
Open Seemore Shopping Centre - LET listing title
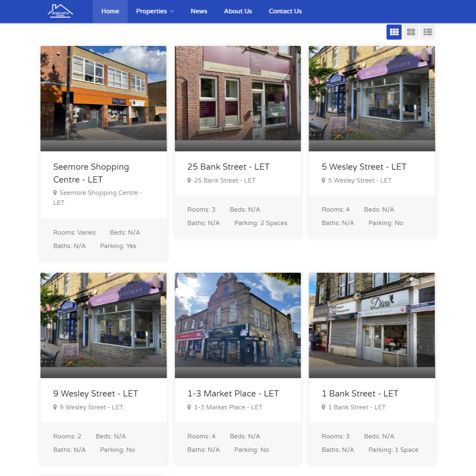(x=91, y=173)
